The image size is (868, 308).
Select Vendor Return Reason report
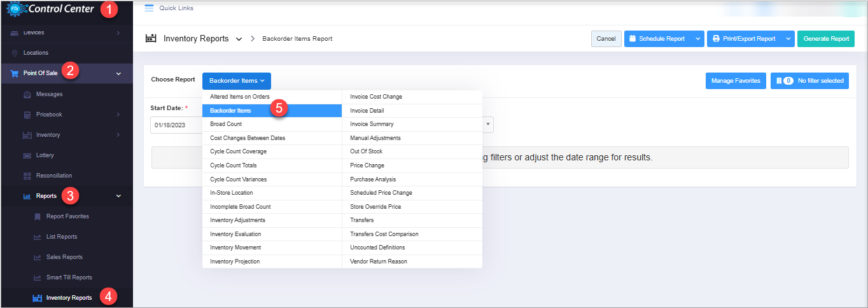point(378,262)
